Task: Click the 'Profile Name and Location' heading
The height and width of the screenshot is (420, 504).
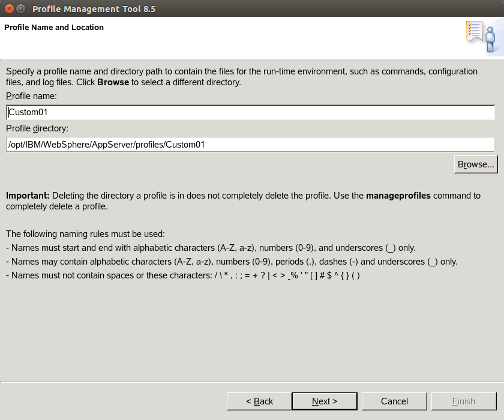Action: pyautogui.click(x=54, y=28)
